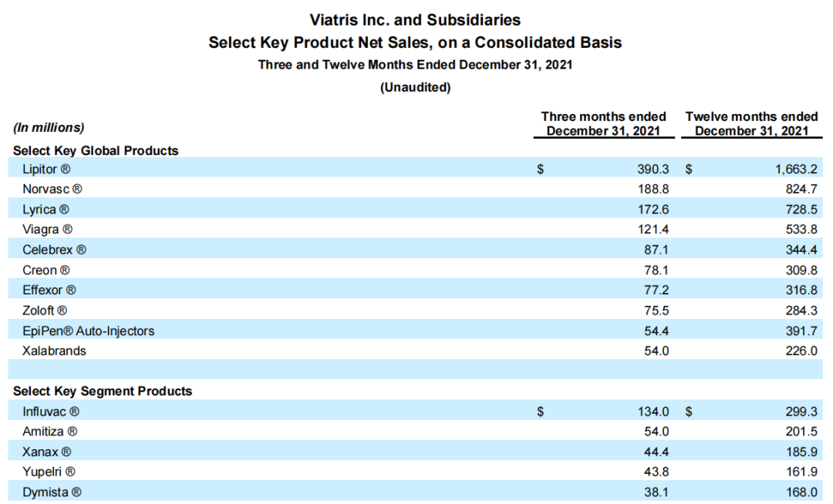Select the value 44.4 in the Xanax row

pyautogui.click(x=656, y=452)
